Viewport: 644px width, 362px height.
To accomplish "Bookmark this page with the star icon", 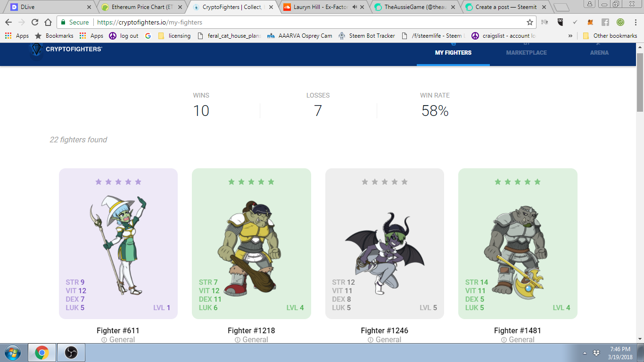I will click(x=530, y=22).
